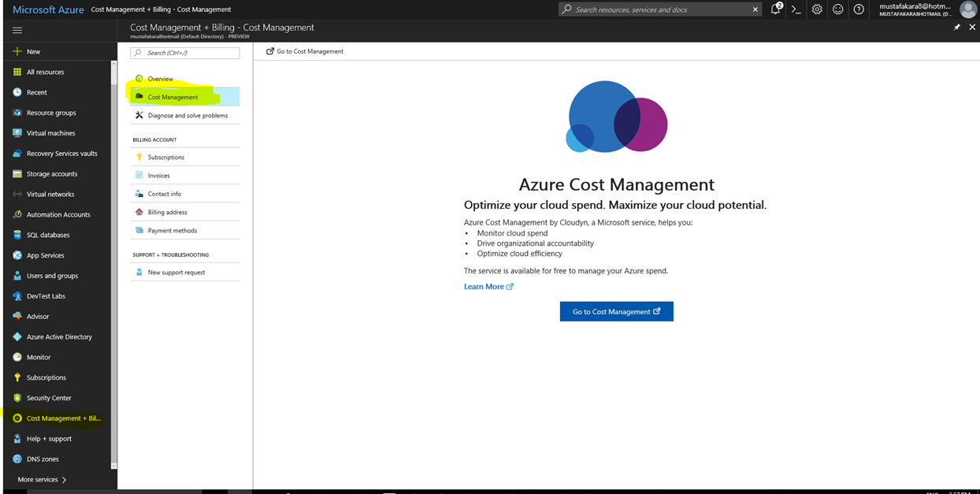Screen dimensions: 980x494
Task: Open Invoices in blade menu
Action: tap(185, 176)
